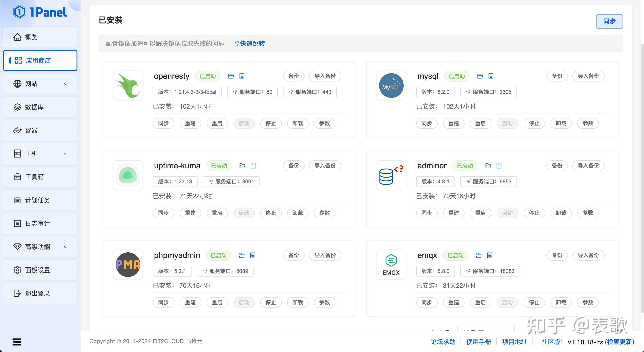Click 同步 in the mysql card

click(427, 123)
